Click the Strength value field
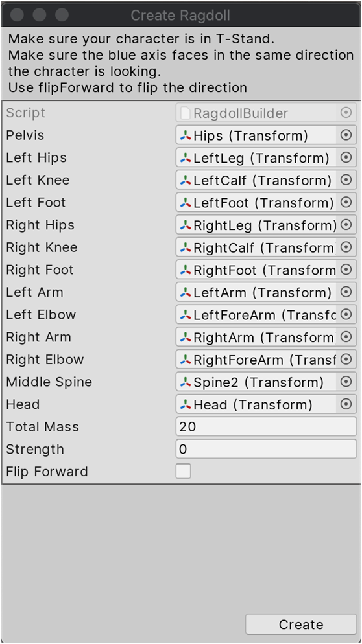Image resolution: width=362 pixels, height=644 pixels. 266,449
